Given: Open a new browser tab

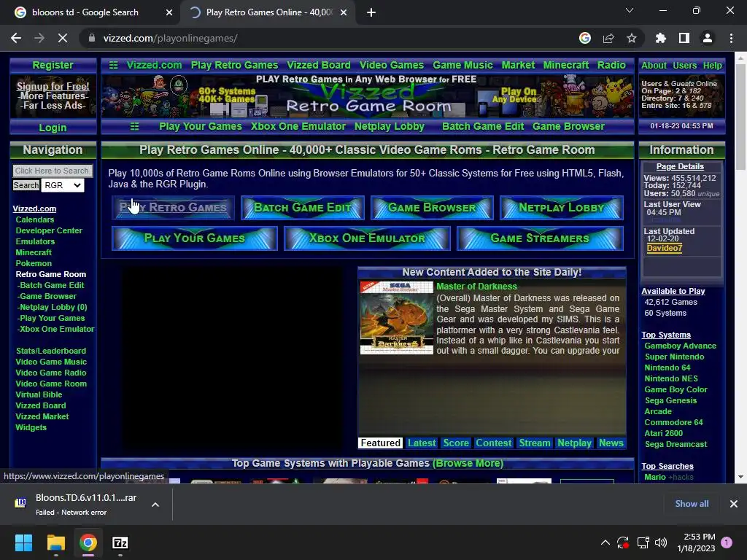Looking at the screenshot, I should point(371,12).
